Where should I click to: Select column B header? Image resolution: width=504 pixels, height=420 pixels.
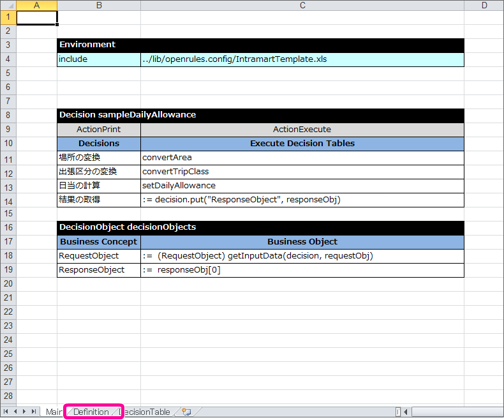(99, 6)
